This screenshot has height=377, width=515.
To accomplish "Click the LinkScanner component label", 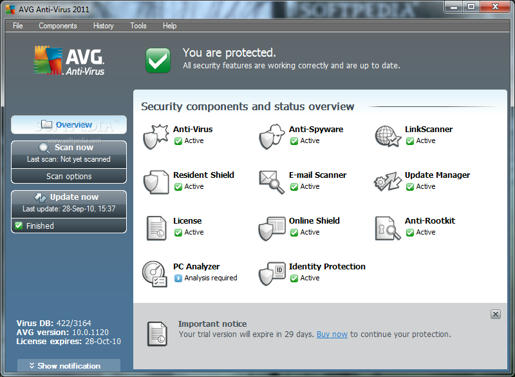I will [x=429, y=129].
